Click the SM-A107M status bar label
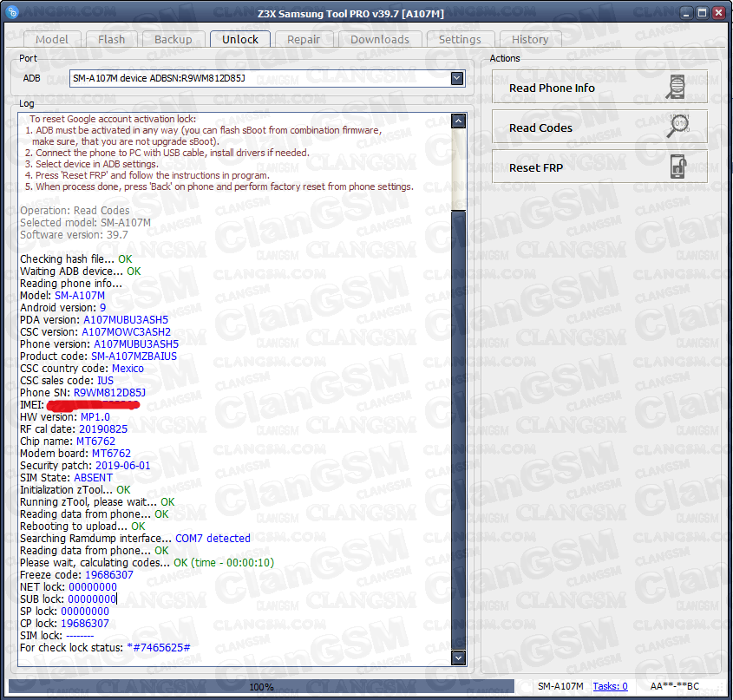This screenshot has width=733, height=700. [x=560, y=686]
